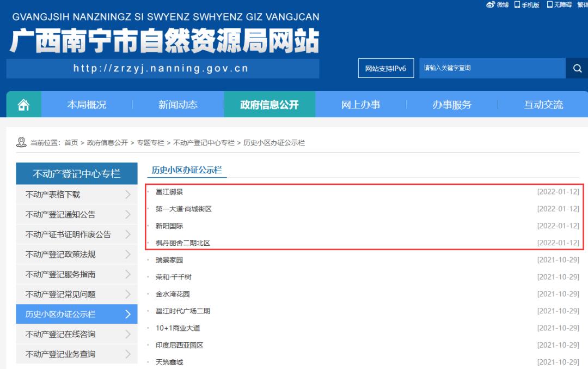Screen dimensions: 588x369
Task: Click the home icon in navigation bar
Action: point(23,104)
